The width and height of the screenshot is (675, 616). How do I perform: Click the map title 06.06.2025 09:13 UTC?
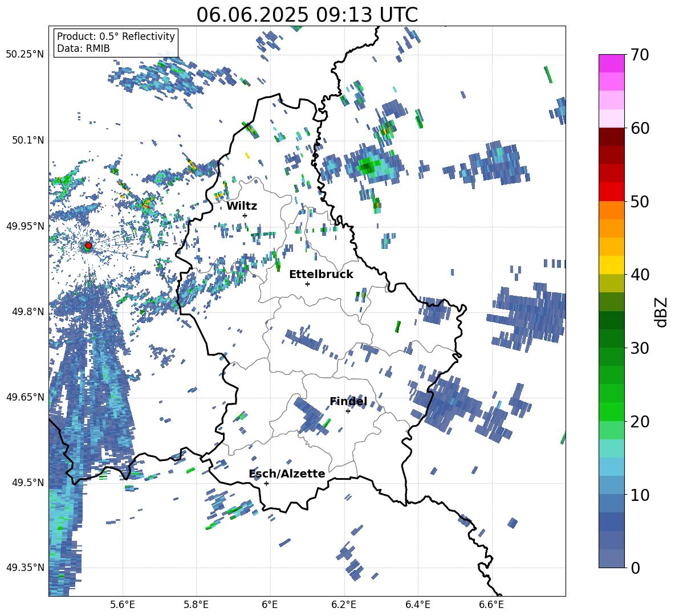307,15
